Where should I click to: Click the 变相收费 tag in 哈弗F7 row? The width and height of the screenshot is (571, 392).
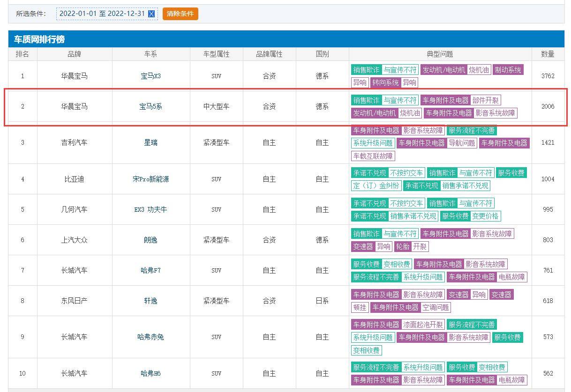tap(397, 264)
